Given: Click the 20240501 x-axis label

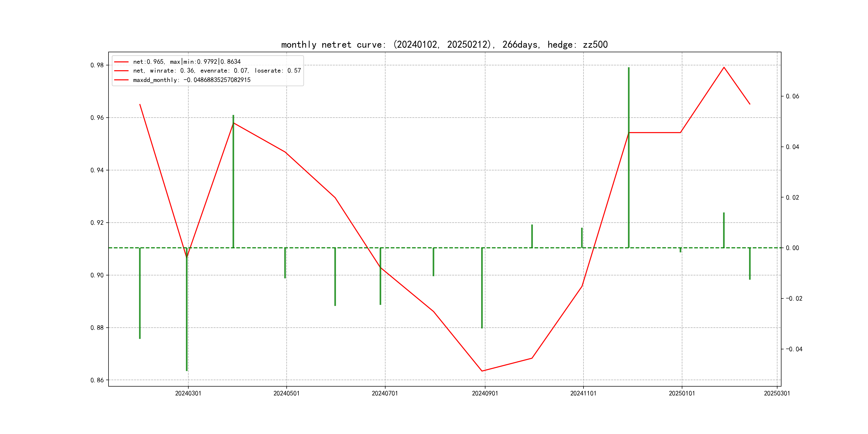Looking at the screenshot, I should [286, 394].
